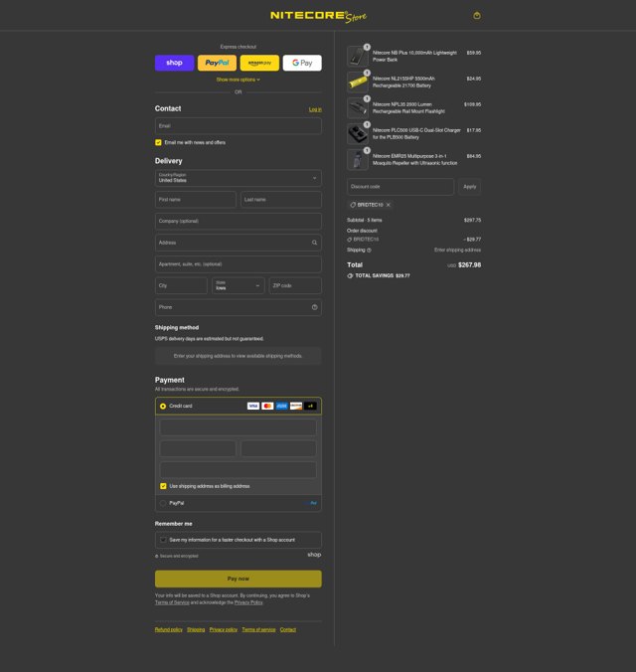
Task: Click the Secure and encrypted lock icon
Action: click(157, 557)
